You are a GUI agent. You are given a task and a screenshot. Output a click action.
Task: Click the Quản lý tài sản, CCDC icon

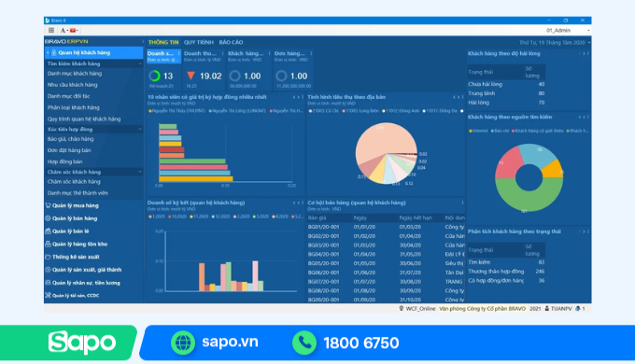pos(48,295)
